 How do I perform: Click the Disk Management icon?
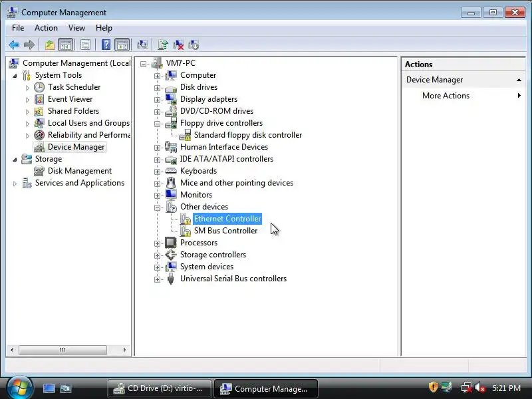tap(39, 171)
